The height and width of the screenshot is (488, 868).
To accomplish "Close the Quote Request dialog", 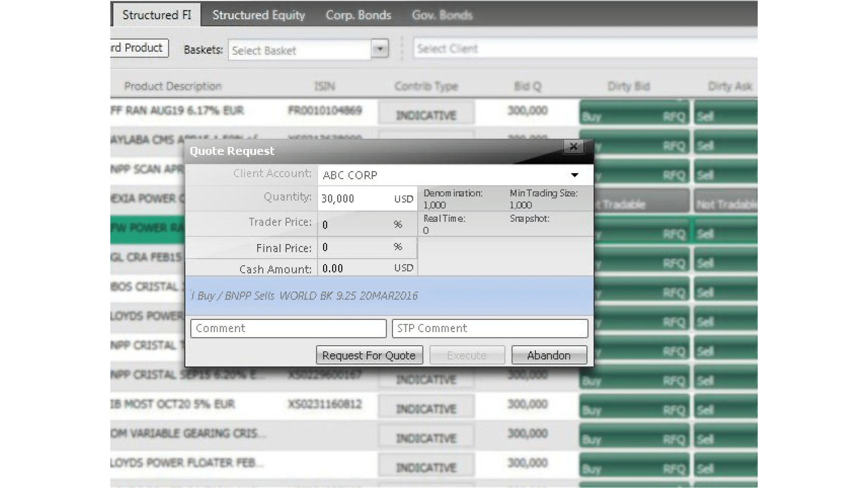I will point(573,147).
